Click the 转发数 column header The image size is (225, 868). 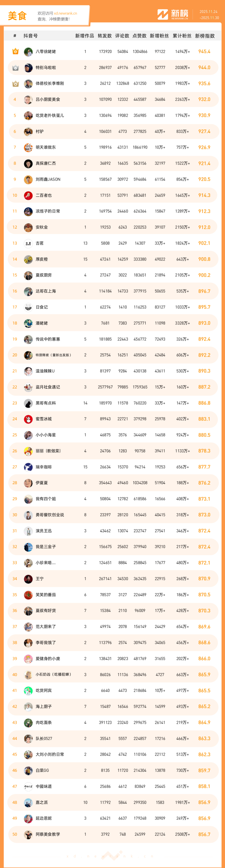105,36
